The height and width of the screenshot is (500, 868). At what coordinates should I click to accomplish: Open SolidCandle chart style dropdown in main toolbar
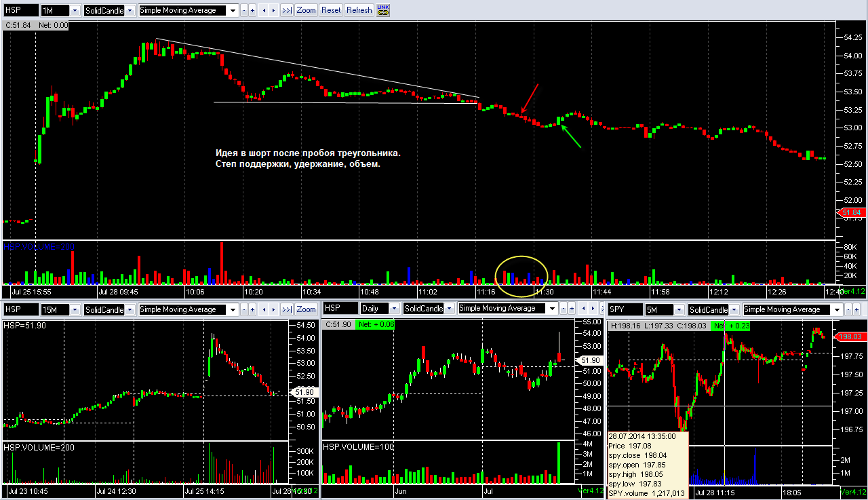coord(130,11)
